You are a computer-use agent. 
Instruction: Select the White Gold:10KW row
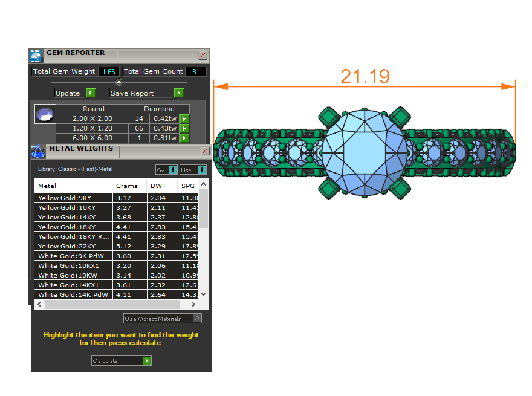point(73,275)
